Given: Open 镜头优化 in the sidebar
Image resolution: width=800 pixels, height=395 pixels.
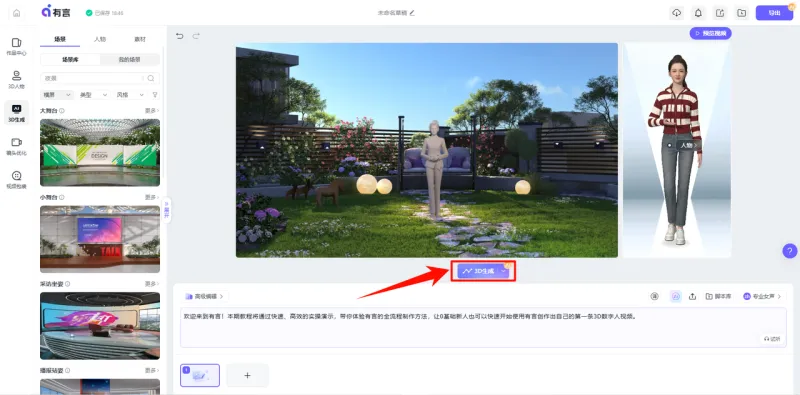Looking at the screenshot, I should pyautogui.click(x=16, y=146).
